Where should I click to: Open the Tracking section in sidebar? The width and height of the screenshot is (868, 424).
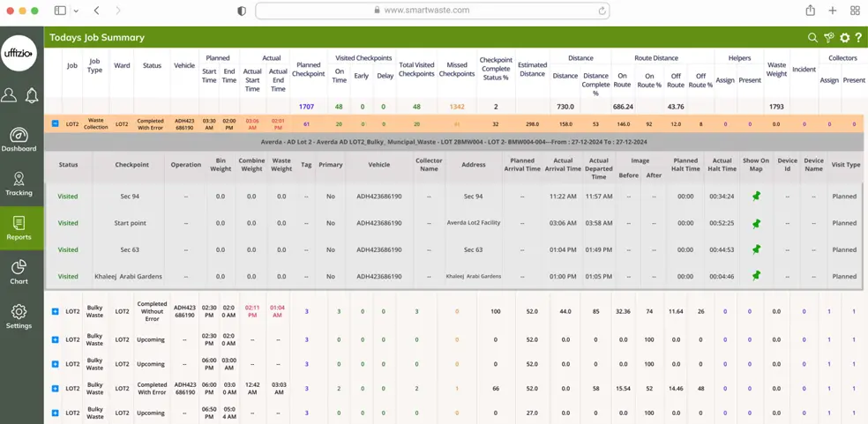(x=19, y=184)
